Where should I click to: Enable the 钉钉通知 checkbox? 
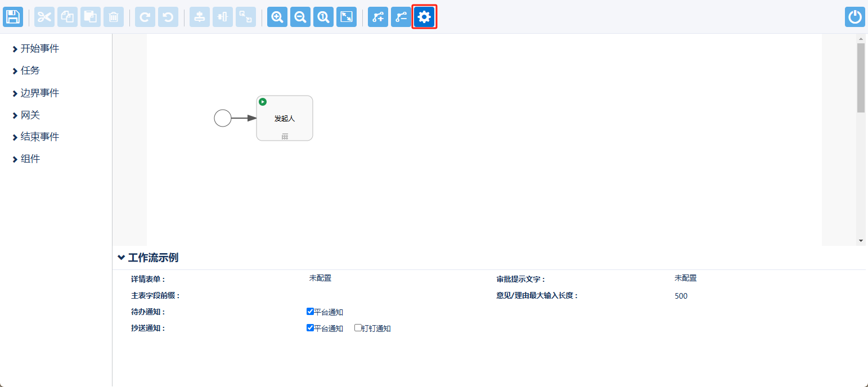coord(358,328)
